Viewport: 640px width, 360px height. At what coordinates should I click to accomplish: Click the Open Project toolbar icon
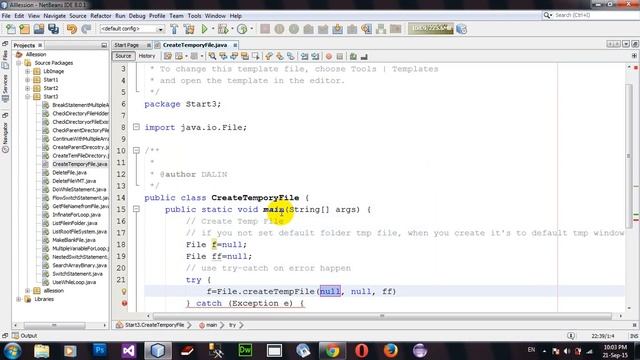pos(39,29)
